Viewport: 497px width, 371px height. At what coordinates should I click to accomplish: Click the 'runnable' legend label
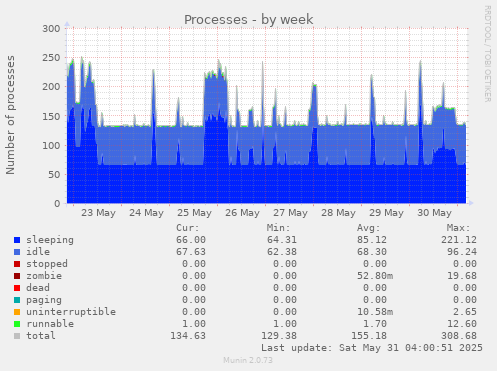pos(50,324)
